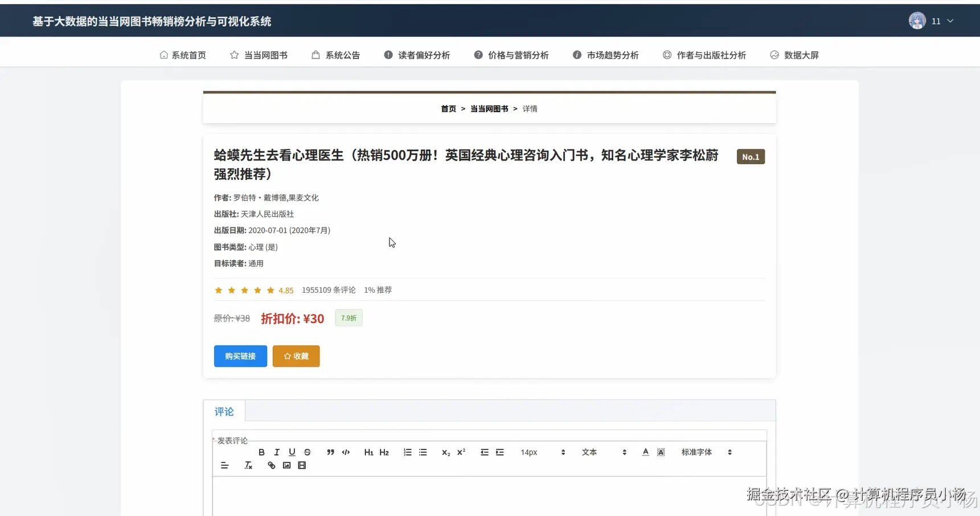Open 系统公告 navigation item
This screenshot has height=516, width=980.
[x=336, y=55]
